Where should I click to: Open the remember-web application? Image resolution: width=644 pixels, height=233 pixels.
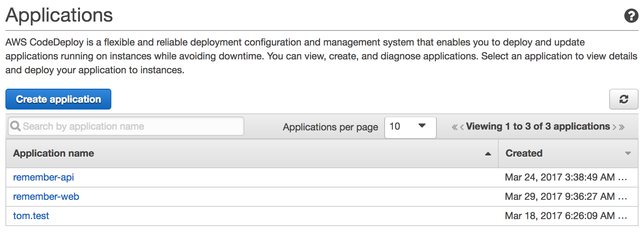point(46,196)
